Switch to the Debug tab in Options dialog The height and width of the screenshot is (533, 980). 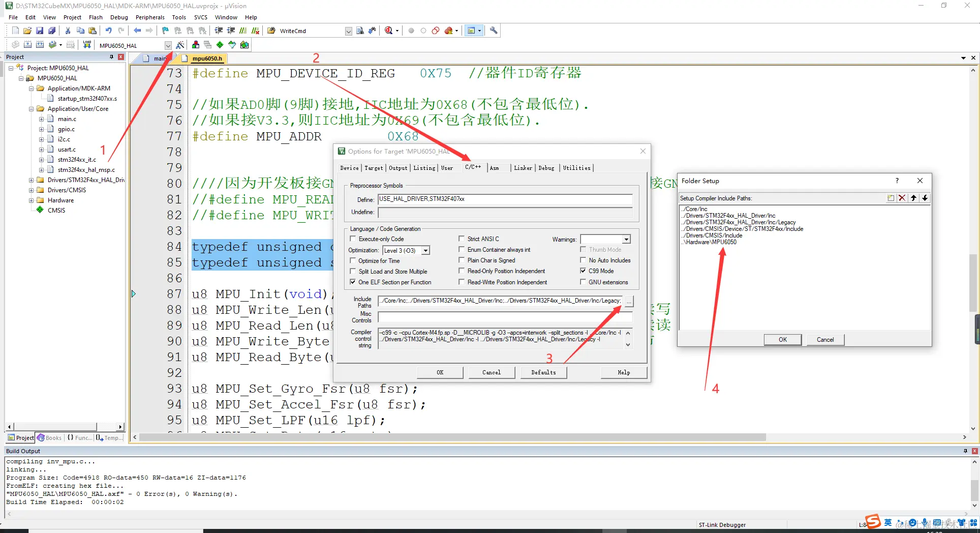546,168
